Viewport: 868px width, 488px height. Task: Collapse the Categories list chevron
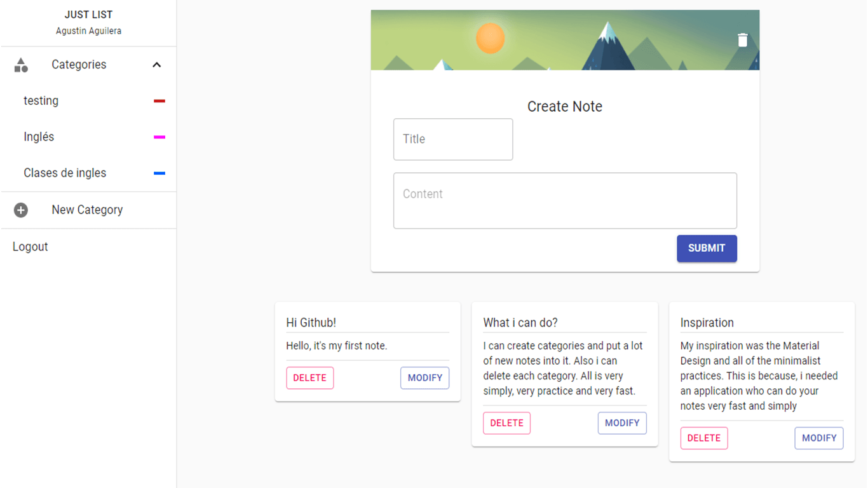point(157,65)
